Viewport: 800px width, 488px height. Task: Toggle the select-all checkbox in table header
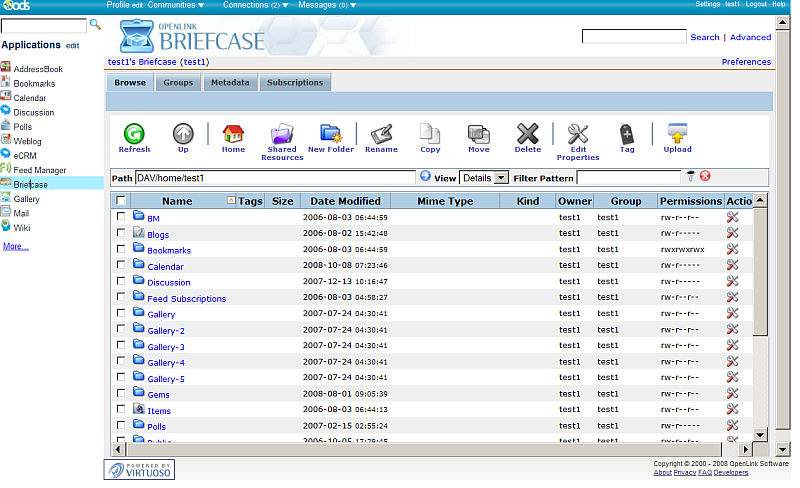pyautogui.click(x=121, y=201)
